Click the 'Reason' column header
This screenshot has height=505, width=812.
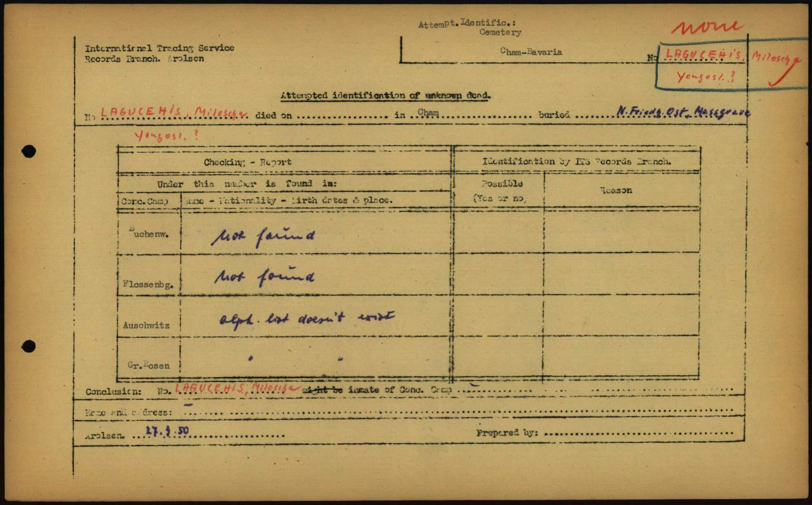coord(616,190)
